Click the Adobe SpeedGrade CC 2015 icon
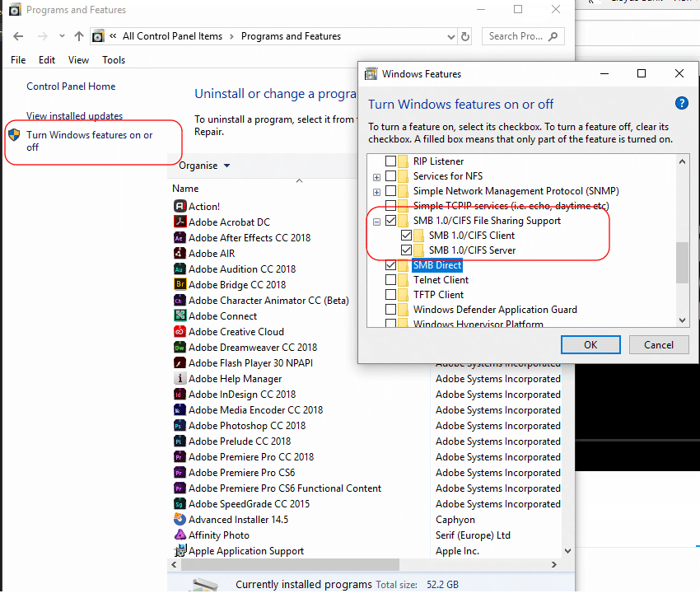Screen dimensions: 700x598 (x=180, y=503)
